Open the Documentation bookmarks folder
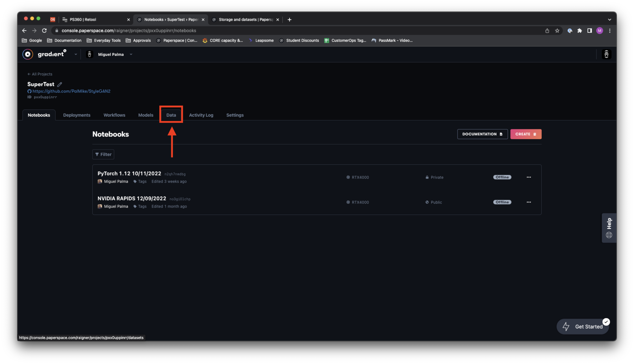The image size is (634, 364). [64, 41]
